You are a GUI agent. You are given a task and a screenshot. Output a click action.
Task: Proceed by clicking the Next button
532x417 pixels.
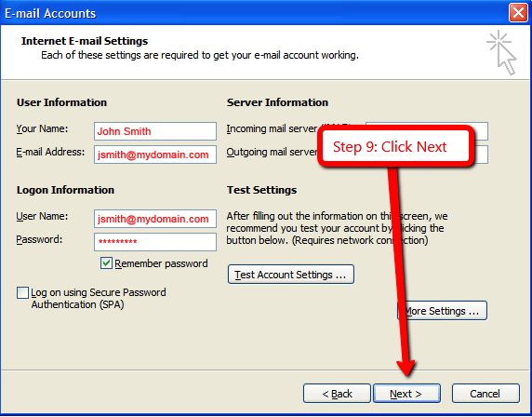click(406, 394)
